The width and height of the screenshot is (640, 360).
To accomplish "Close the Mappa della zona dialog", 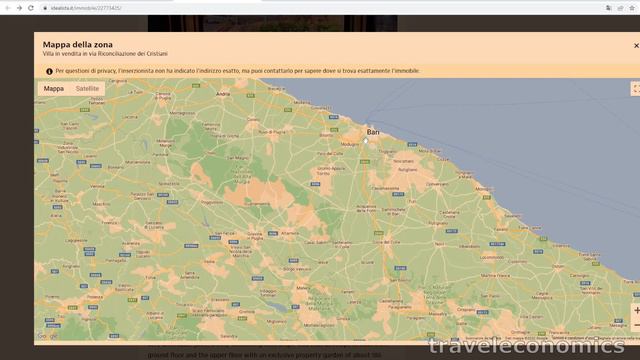I will 636,46.
